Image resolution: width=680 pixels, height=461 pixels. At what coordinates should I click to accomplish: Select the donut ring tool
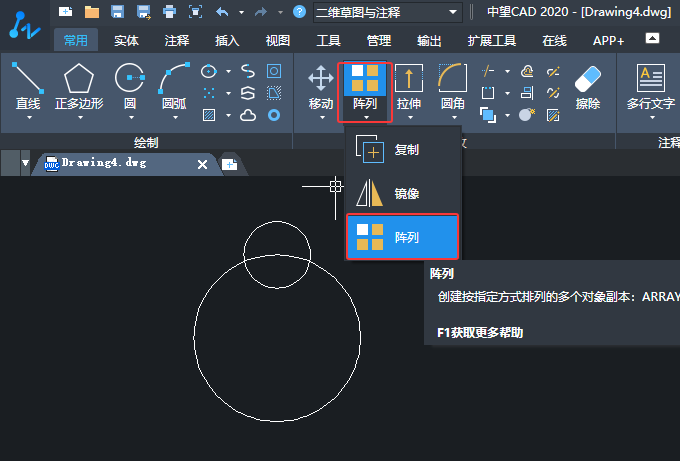tap(274, 115)
